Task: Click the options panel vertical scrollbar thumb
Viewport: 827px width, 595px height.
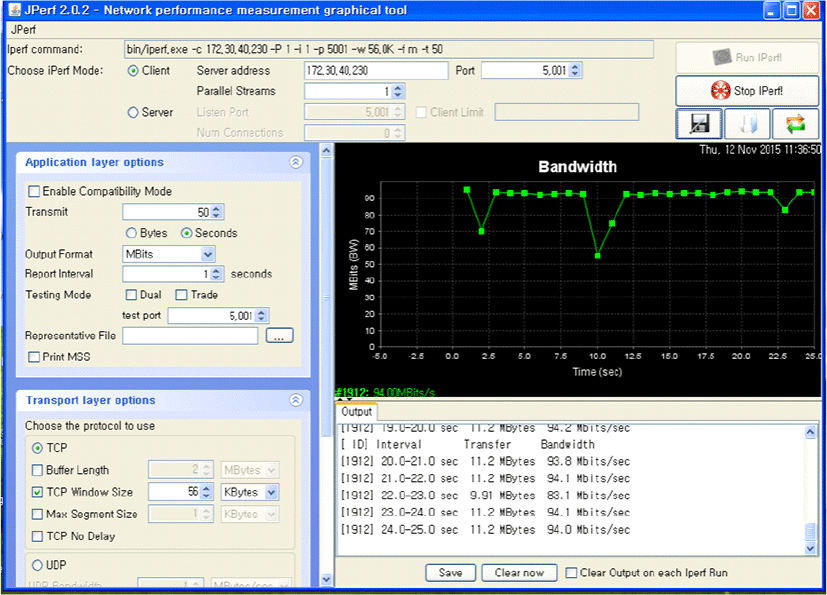Action: point(326,296)
